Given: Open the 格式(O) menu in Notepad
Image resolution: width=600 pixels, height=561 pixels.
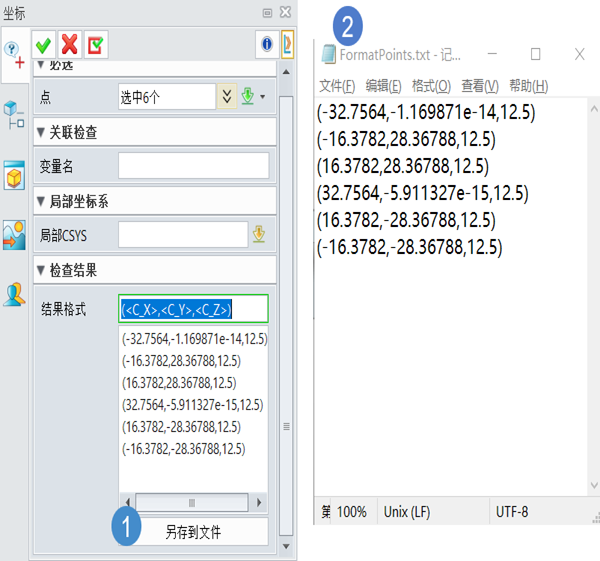Looking at the screenshot, I should click(431, 86).
